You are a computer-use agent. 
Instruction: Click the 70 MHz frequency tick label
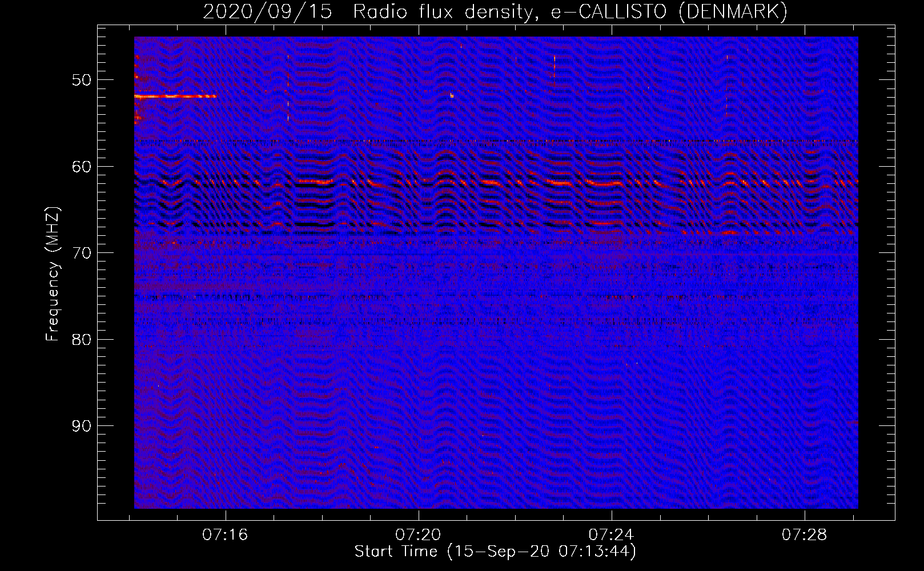coord(82,253)
